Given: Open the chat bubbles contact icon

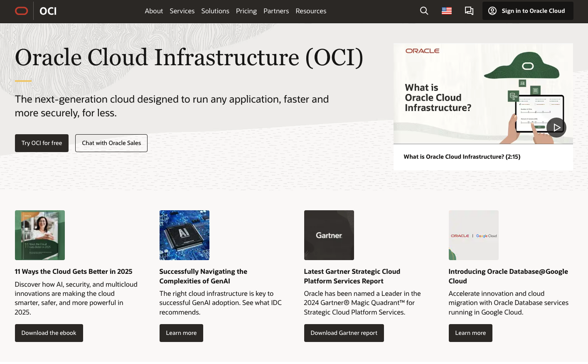Looking at the screenshot, I should [x=469, y=11].
